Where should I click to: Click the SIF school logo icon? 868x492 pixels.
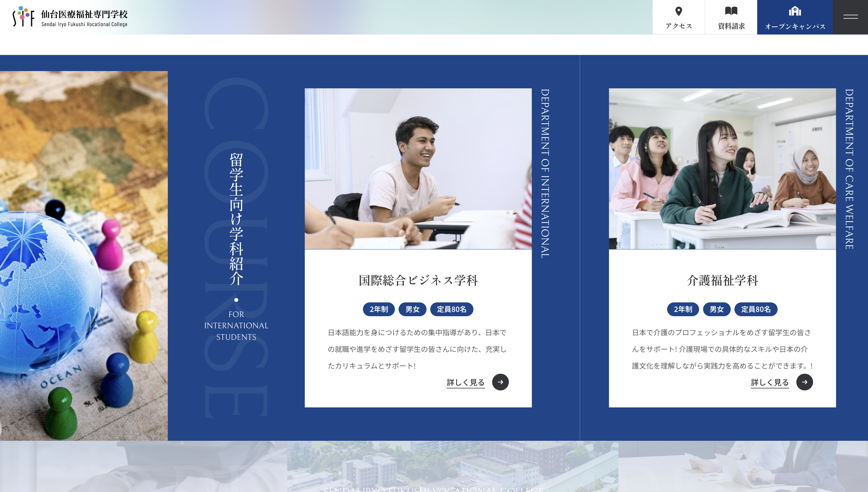[x=23, y=16]
